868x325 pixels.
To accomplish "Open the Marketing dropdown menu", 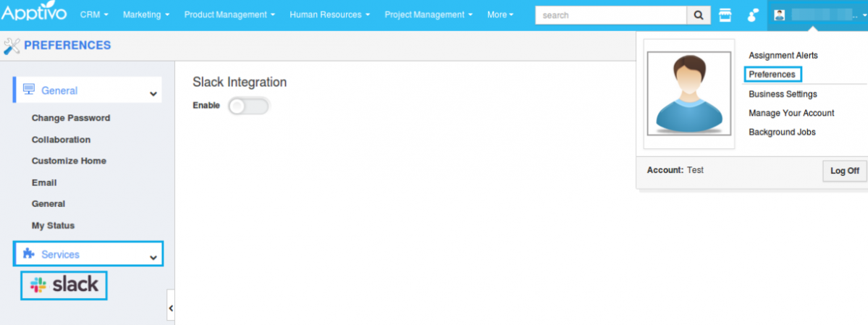I will coord(146,15).
